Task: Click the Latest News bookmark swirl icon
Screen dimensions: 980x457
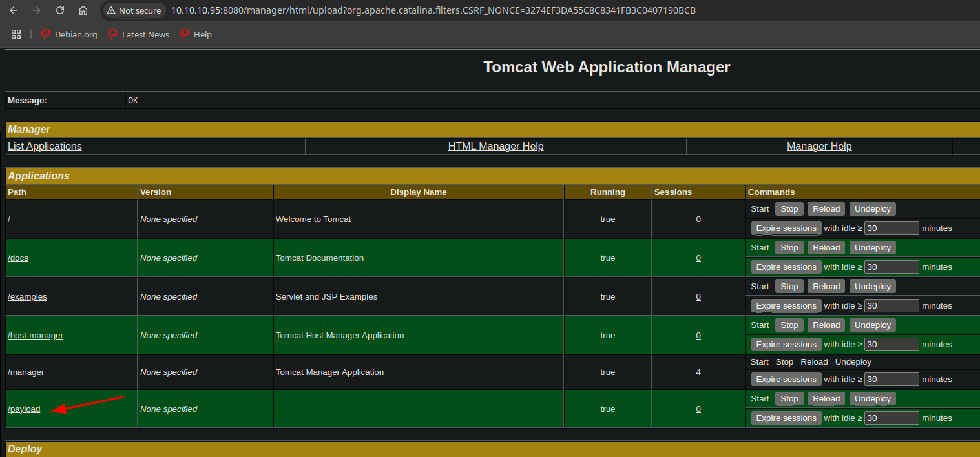Action: (x=113, y=34)
